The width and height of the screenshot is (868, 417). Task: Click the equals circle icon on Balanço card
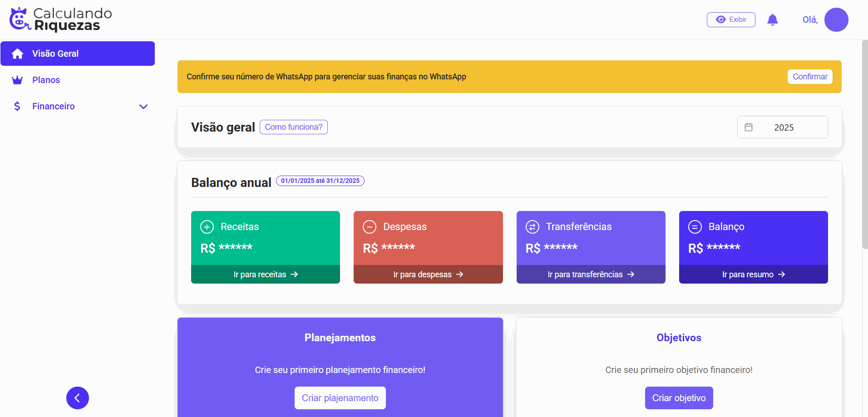pos(695,226)
